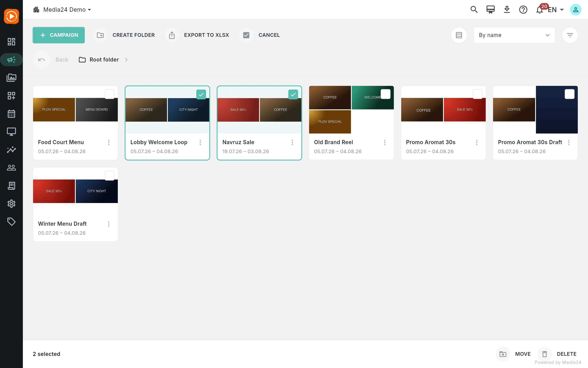The width and height of the screenshot is (588, 368).
Task: Click EXPORT TO XLSX
Action: click(x=207, y=35)
